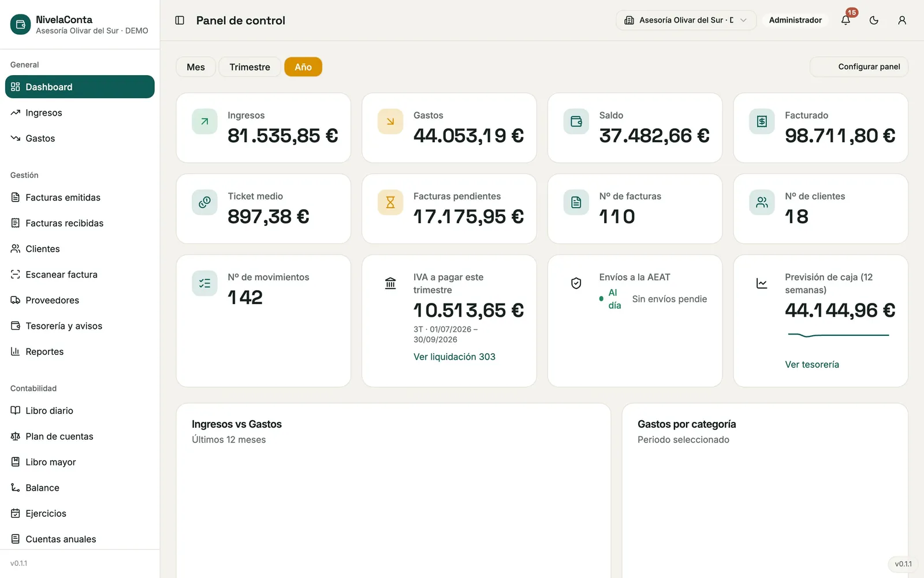Click the bank icon on the IVA card
This screenshot has width=924, height=578.
pos(390,283)
